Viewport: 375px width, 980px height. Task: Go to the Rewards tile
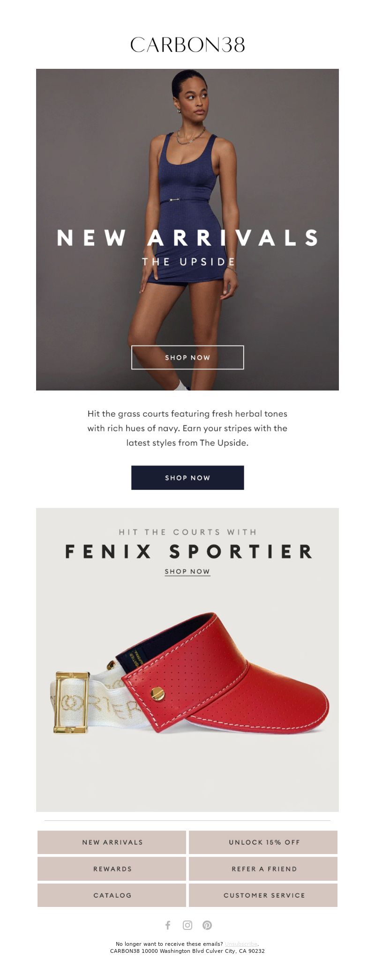pos(112,869)
